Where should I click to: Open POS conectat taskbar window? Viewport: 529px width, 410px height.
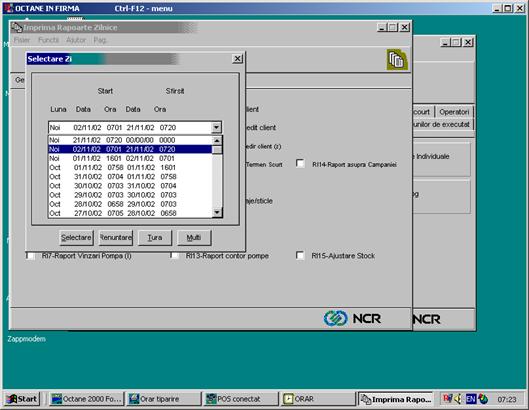[x=241, y=399]
